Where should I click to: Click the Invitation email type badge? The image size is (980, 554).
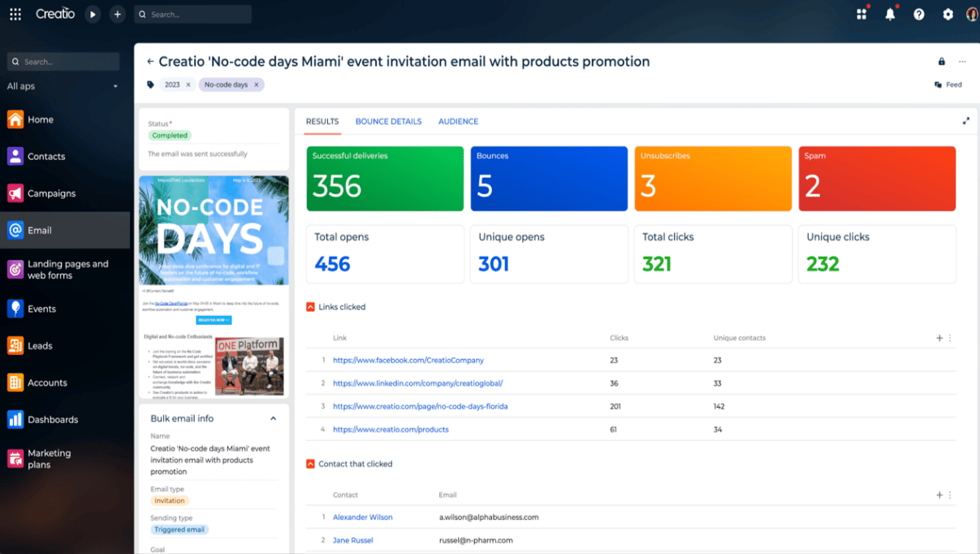[170, 500]
